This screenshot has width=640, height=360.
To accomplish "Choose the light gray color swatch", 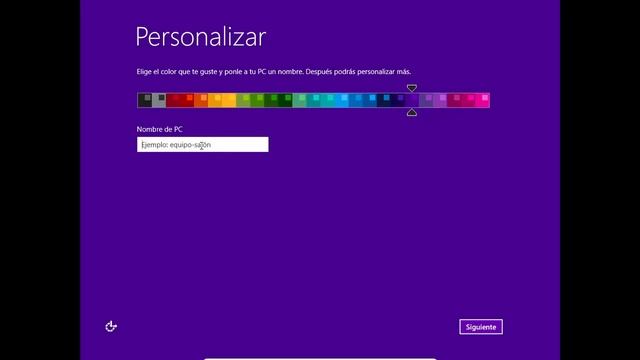I will click(x=159, y=100).
